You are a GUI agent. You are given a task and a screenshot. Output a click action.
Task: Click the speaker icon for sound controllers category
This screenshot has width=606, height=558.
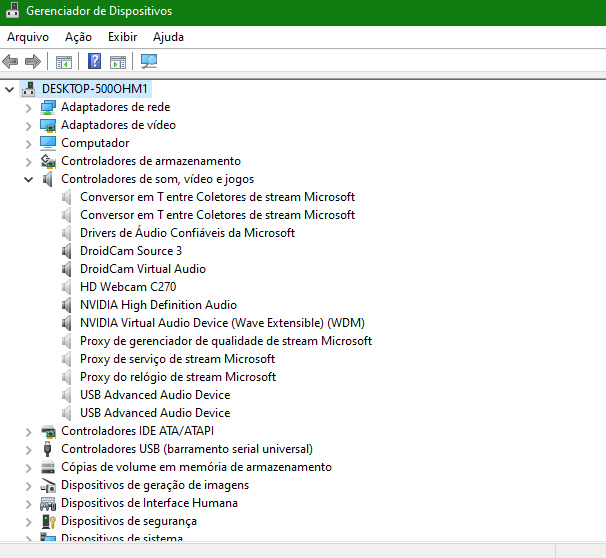(x=48, y=179)
